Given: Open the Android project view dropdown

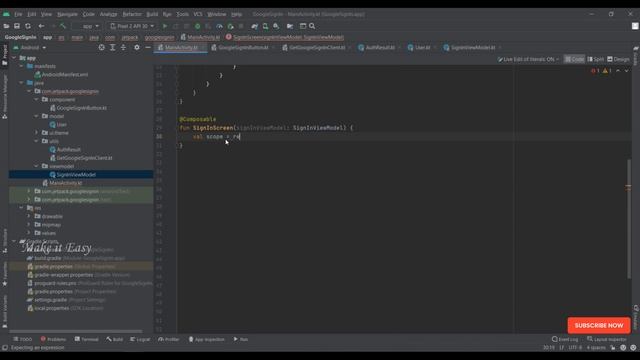Looking at the screenshot, I should pyautogui.click(x=29, y=47).
